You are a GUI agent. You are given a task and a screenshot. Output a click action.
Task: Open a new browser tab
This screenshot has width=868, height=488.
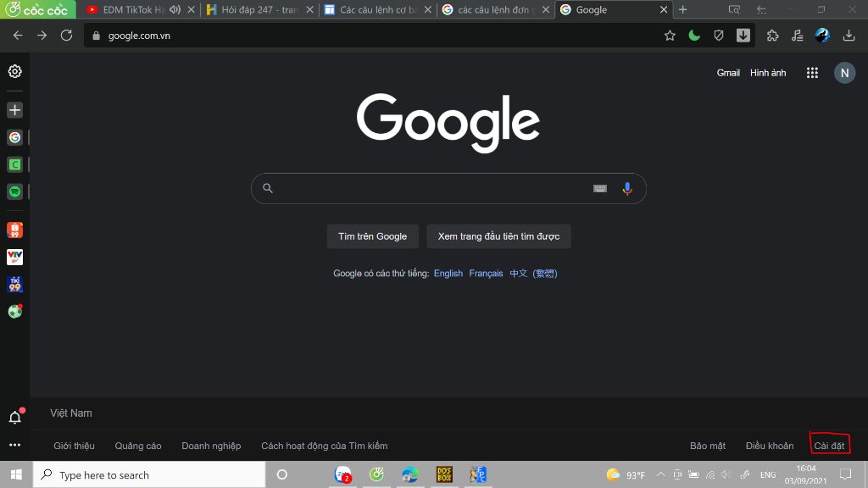point(682,9)
